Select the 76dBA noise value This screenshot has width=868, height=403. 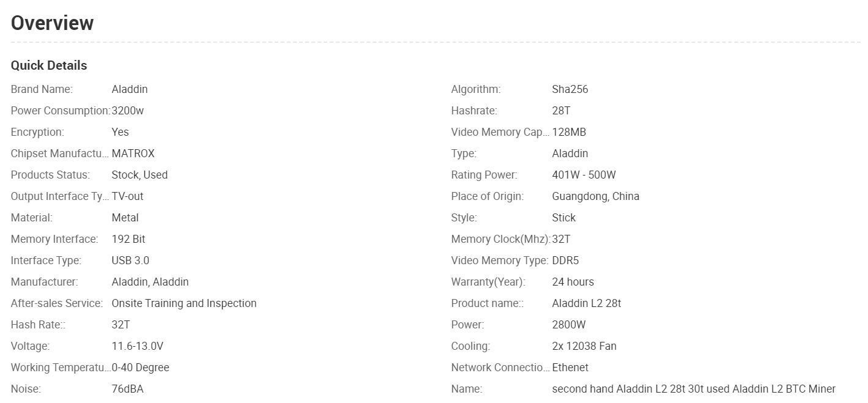pyautogui.click(x=128, y=389)
